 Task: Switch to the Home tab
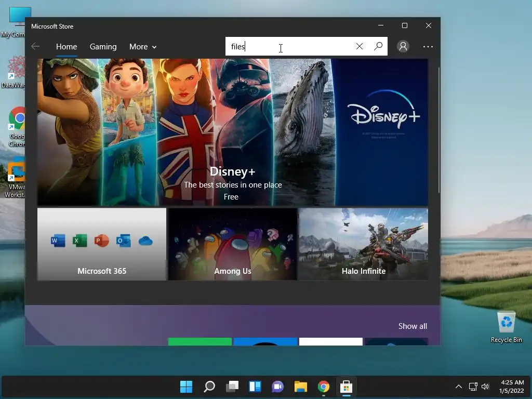pos(66,46)
